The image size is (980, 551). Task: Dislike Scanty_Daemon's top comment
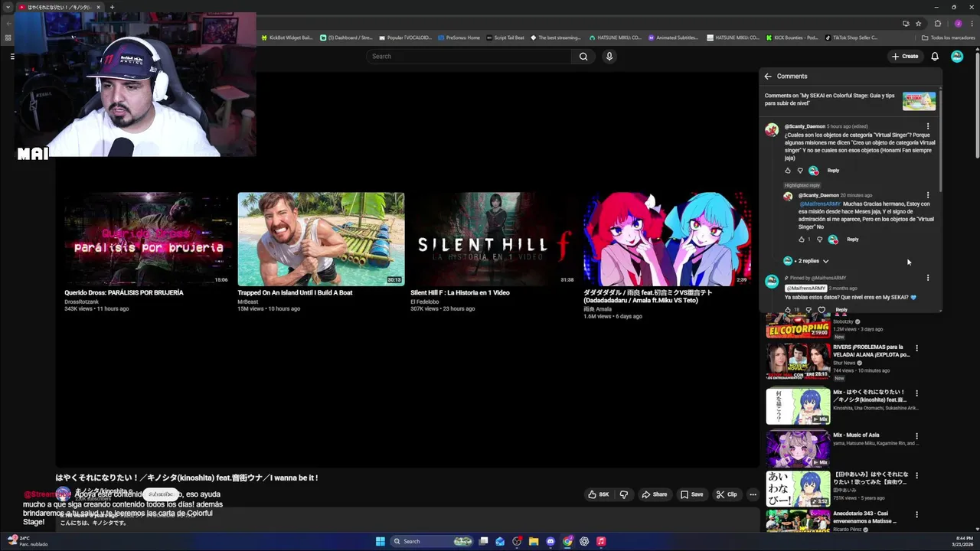800,171
